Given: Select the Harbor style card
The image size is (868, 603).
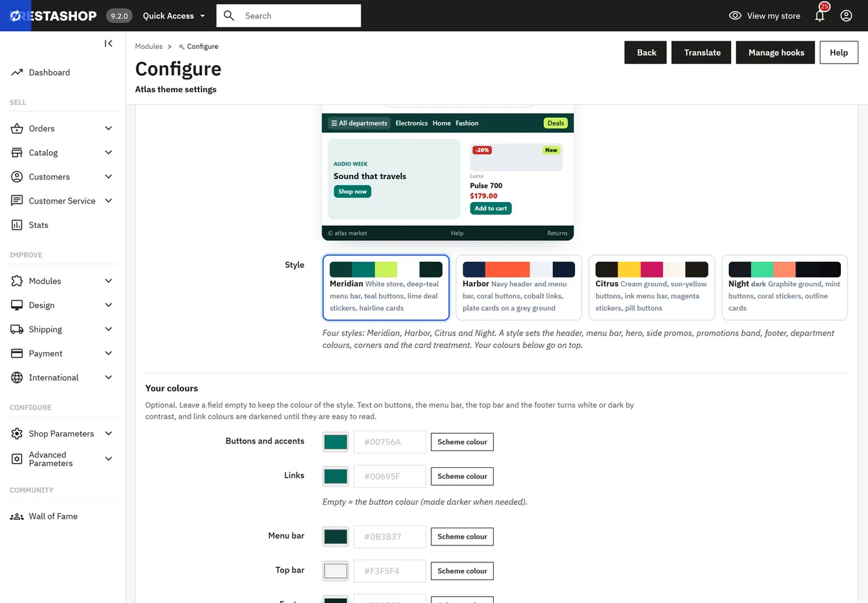Looking at the screenshot, I should 519,288.
